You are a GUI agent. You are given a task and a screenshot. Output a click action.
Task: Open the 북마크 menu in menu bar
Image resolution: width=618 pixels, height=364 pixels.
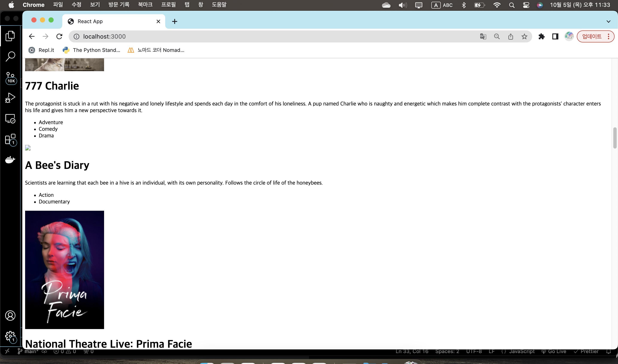145,5
